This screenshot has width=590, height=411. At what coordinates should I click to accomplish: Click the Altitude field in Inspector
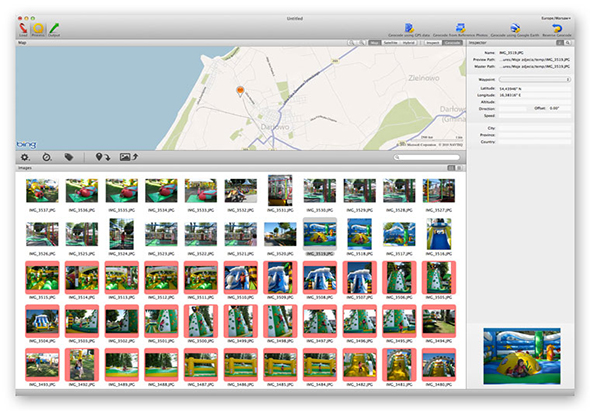tap(535, 102)
